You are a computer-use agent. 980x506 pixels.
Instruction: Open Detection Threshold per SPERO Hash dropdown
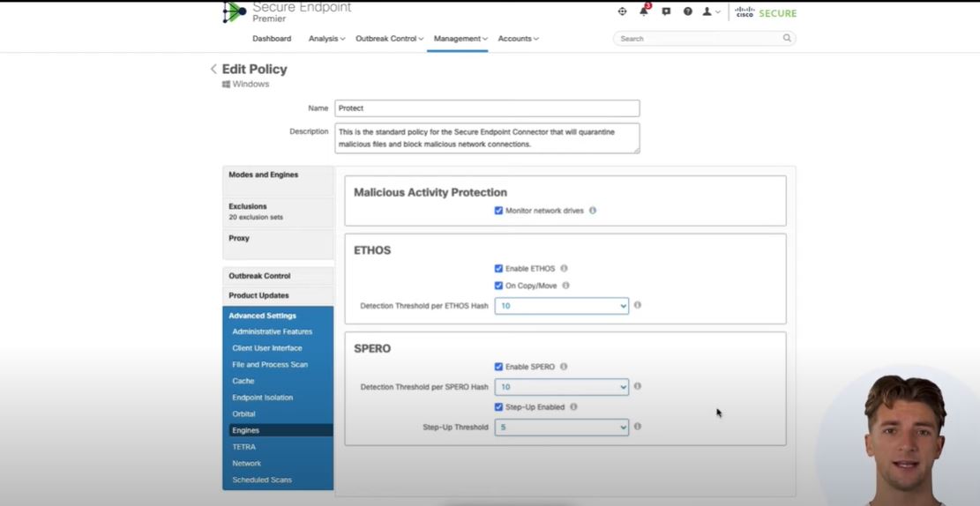562,387
